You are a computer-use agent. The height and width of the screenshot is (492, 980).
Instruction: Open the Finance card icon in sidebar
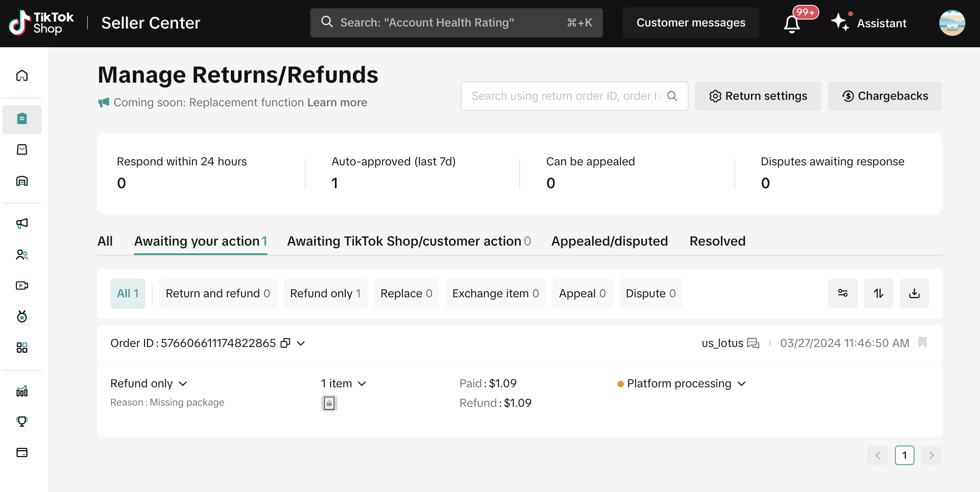22,452
